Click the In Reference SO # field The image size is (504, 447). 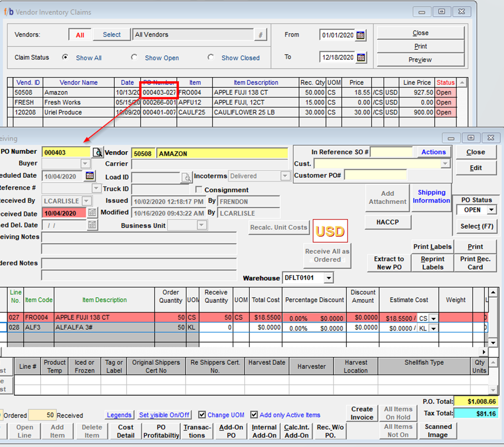pyautogui.click(x=391, y=152)
